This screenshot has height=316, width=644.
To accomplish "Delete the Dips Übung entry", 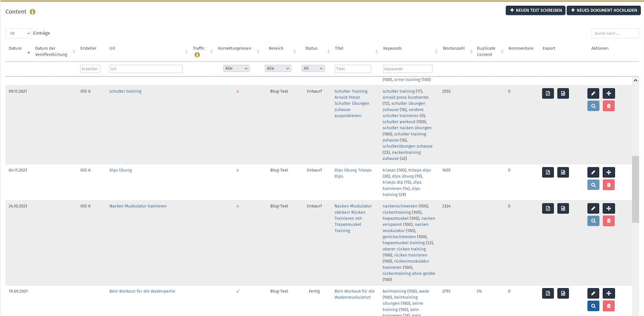I will pyautogui.click(x=608, y=185).
